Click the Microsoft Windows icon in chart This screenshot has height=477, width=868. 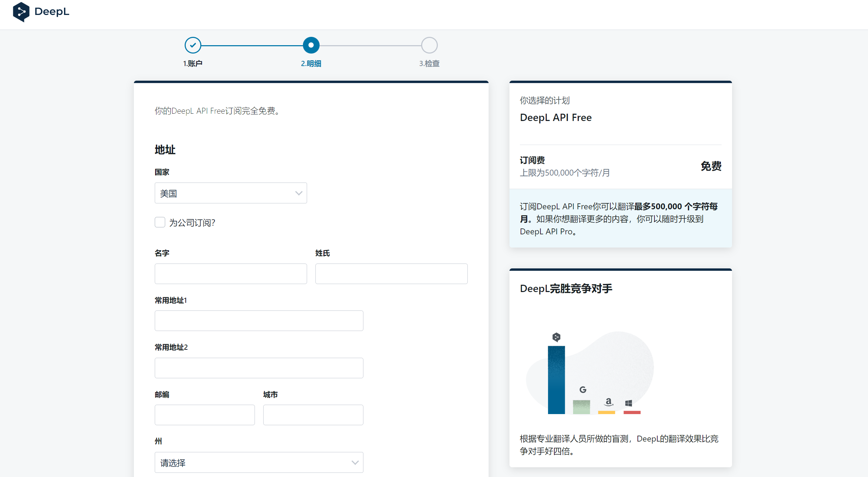(x=628, y=403)
